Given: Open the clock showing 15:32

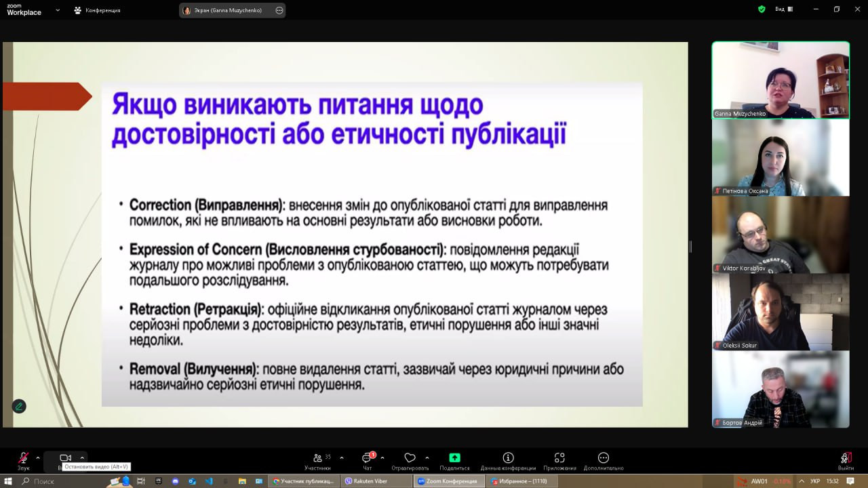Looking at the screenshot, I should click(833, 481).
